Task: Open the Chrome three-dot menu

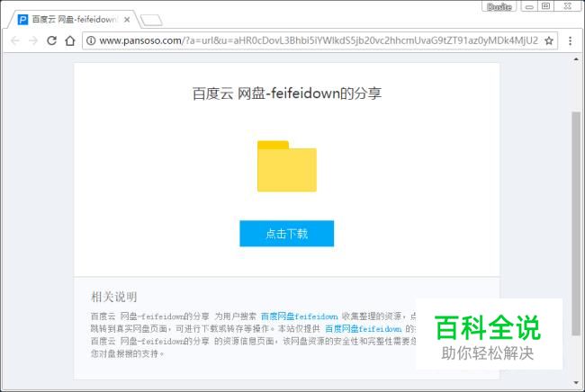Action: pyautogui.click(x=570, y=40)
